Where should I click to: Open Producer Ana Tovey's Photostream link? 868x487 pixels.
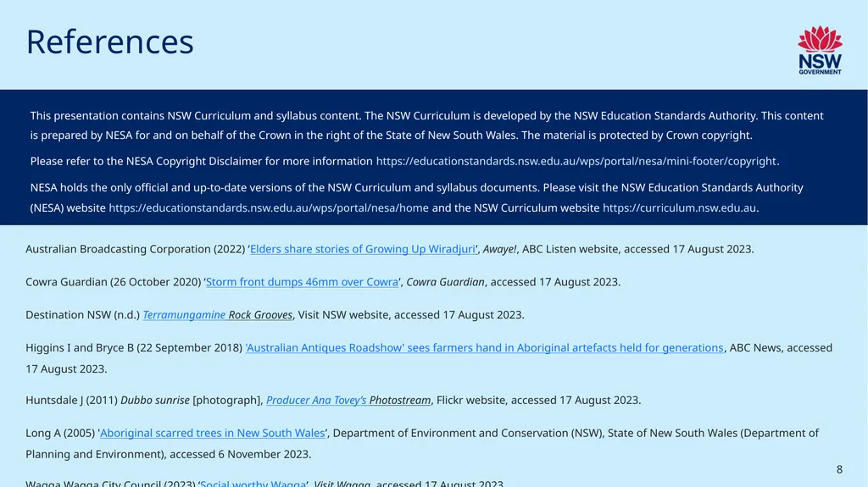(x=348, y=400)
